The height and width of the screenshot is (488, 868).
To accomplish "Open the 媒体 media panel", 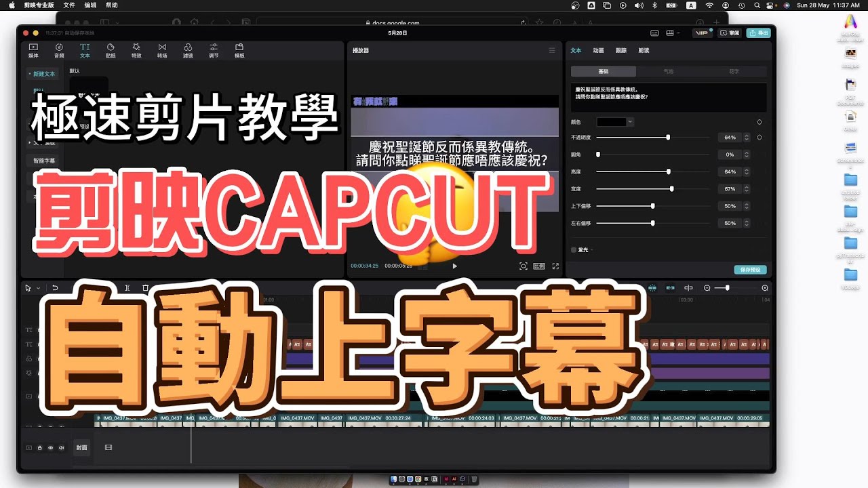I will pyautogui.click(x=33, y=51).
